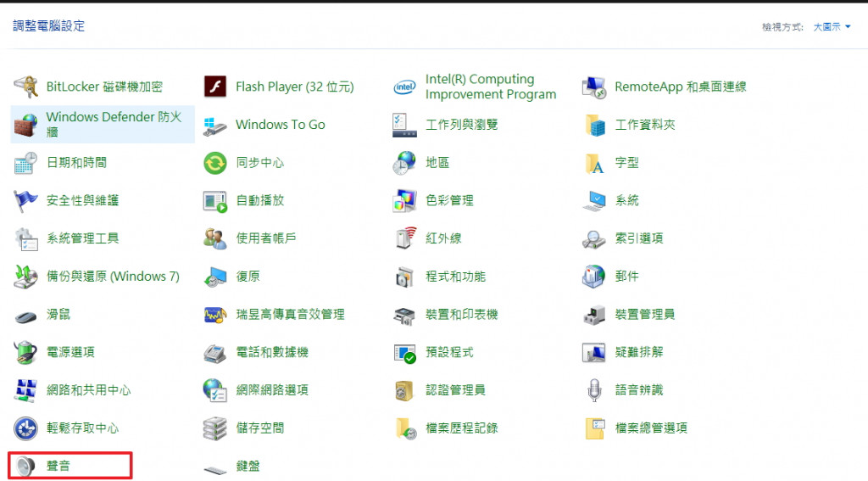This screenshot has width=868, height=481.
Task: Select the 字型 text link
Action: (626, 163)
